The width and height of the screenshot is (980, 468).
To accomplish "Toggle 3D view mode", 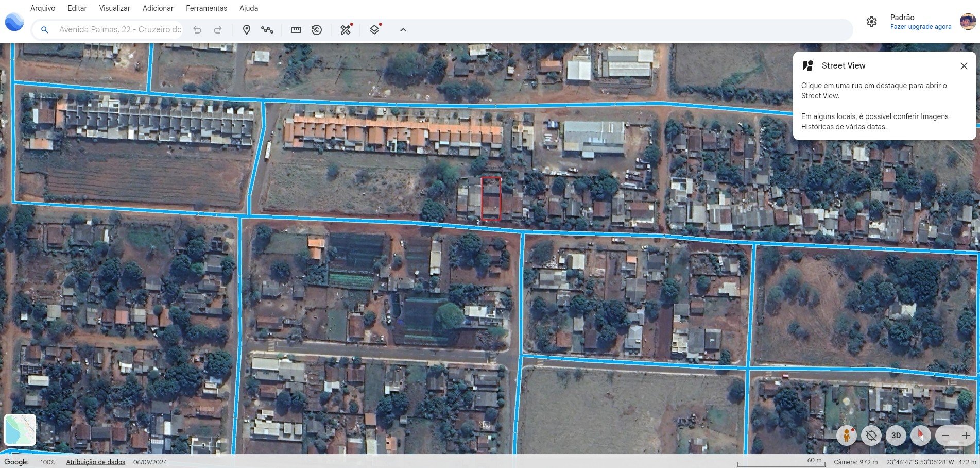I will pos(896,436).
